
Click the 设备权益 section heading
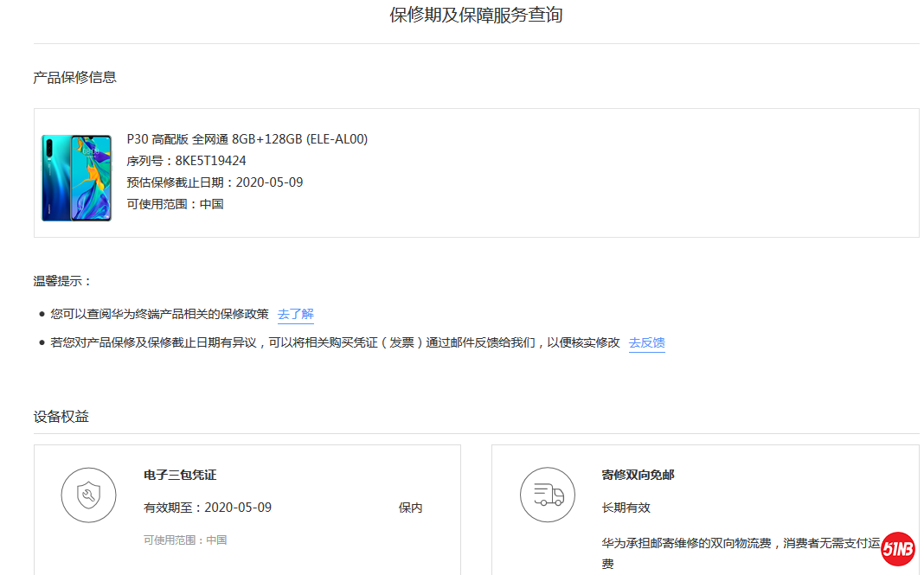tap(61, 417)
